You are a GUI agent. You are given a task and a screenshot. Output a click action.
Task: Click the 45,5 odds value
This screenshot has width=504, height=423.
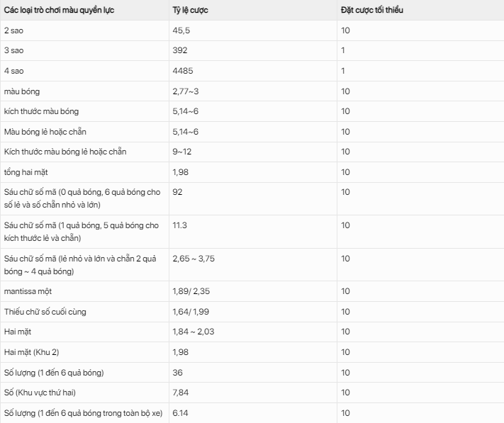[x=180, y=31]
